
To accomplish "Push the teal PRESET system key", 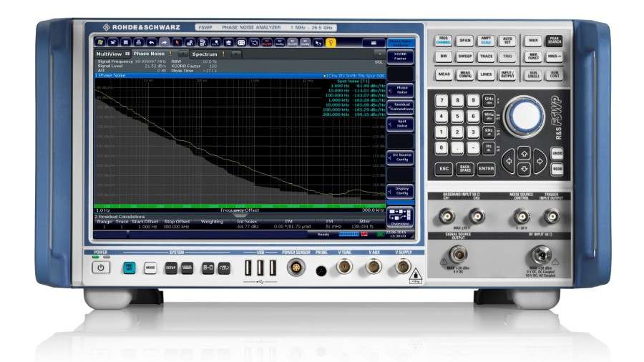I will pyautogui.click(x=129, y=268).
